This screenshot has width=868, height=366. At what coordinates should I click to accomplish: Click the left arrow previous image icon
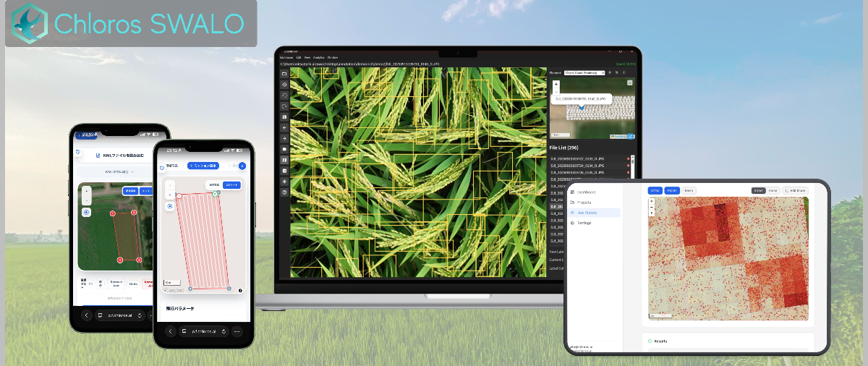click(x=285, y=127)
